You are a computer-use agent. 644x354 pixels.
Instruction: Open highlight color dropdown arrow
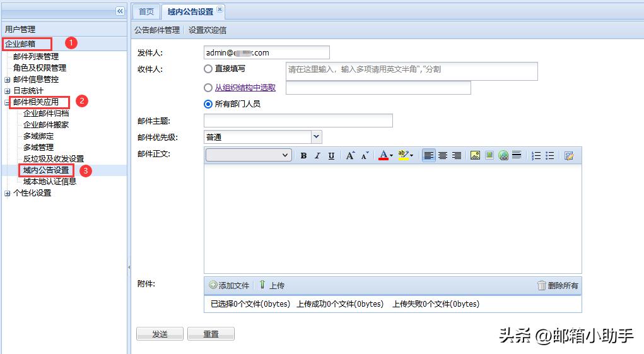click(x=411, y=156)
